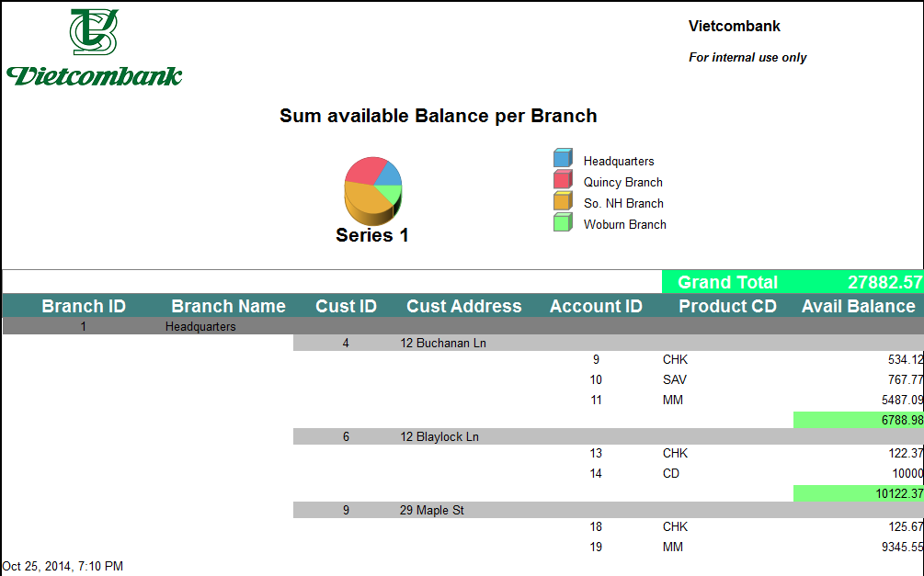The height and width of the screenshot is (576, 924).
Task: Click account ID 18
Action: (x=596, y=527)
